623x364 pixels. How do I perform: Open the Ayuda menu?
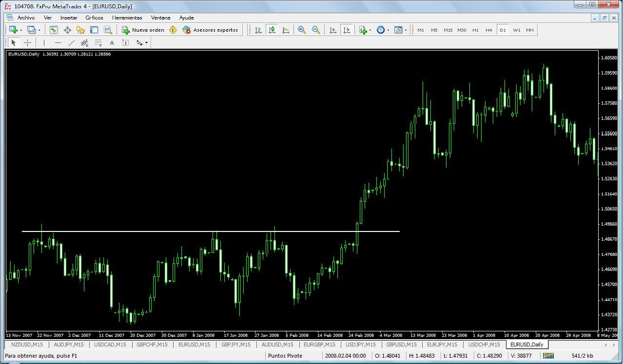(187, 18)
